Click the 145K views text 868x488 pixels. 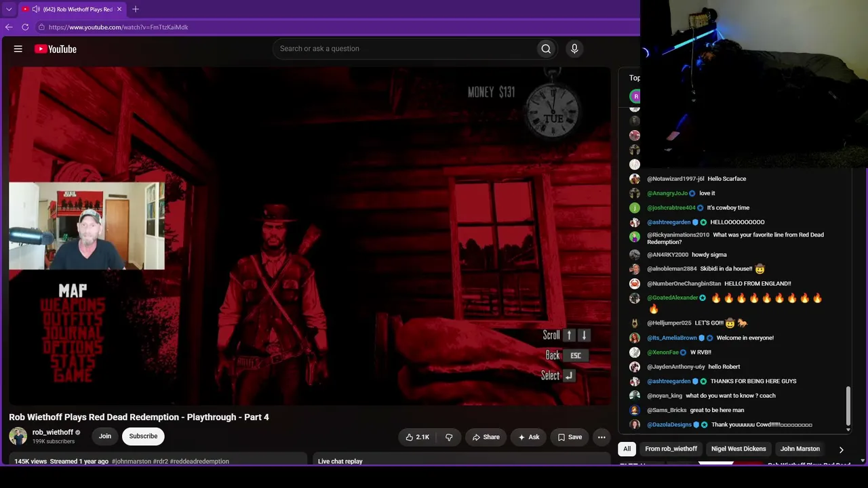coord(31,462)
